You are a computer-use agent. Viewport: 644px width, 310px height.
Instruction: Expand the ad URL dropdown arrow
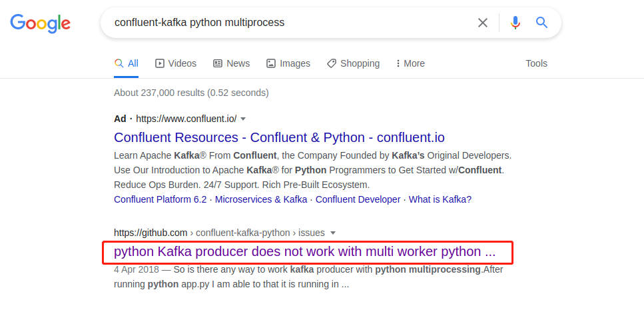243,119
